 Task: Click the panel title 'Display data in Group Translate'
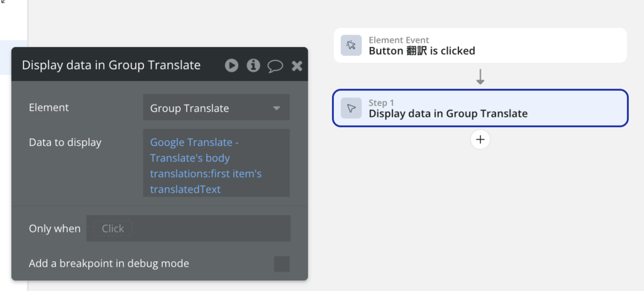[x=111, y=65]
